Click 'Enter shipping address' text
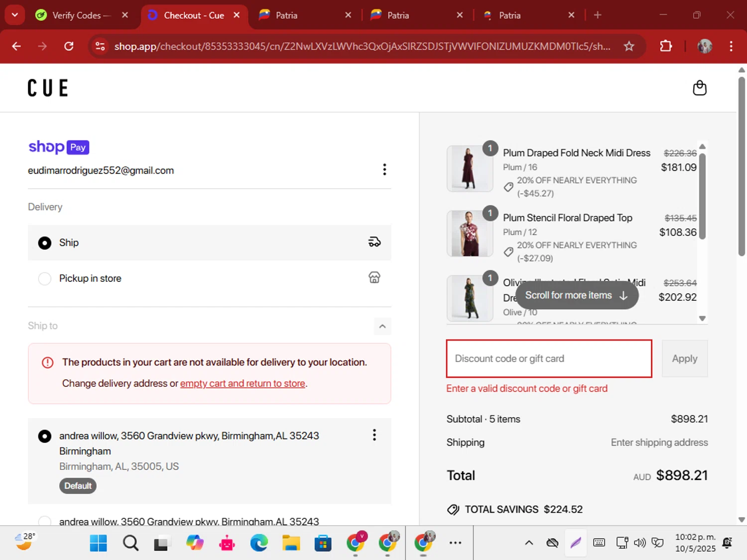The height and width of the screenshot is (560, 747). tap(659, 443)
